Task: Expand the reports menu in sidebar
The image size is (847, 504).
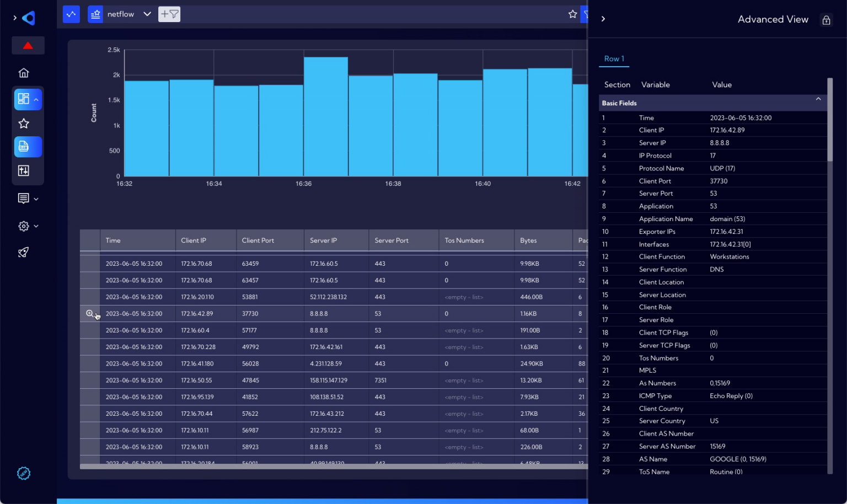Action: click(x=28, y=199)
